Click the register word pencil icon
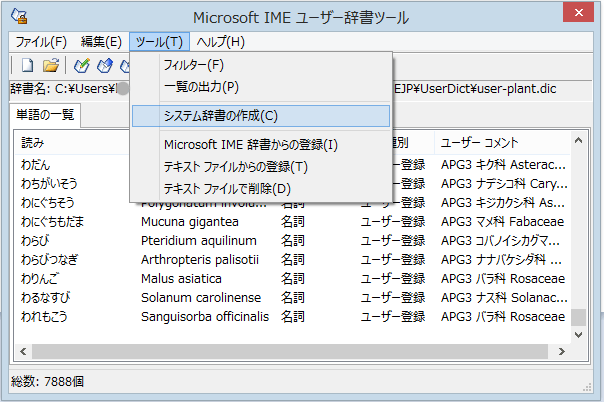 point(82,65)
